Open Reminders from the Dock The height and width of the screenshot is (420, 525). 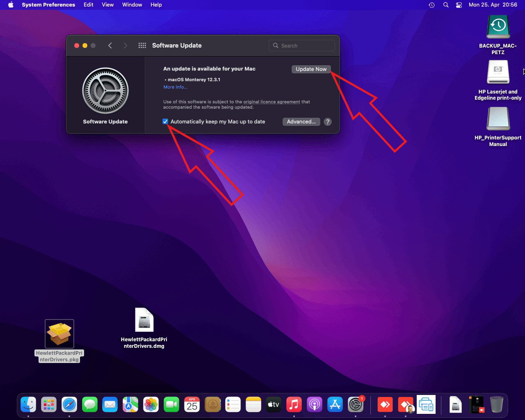pyautogui.click(x=233, y=405)
